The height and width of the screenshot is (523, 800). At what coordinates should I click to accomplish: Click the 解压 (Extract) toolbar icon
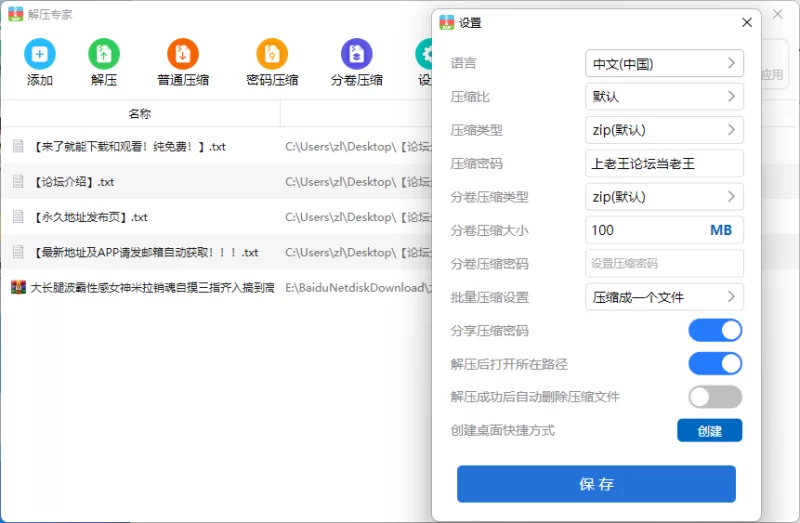104,54
